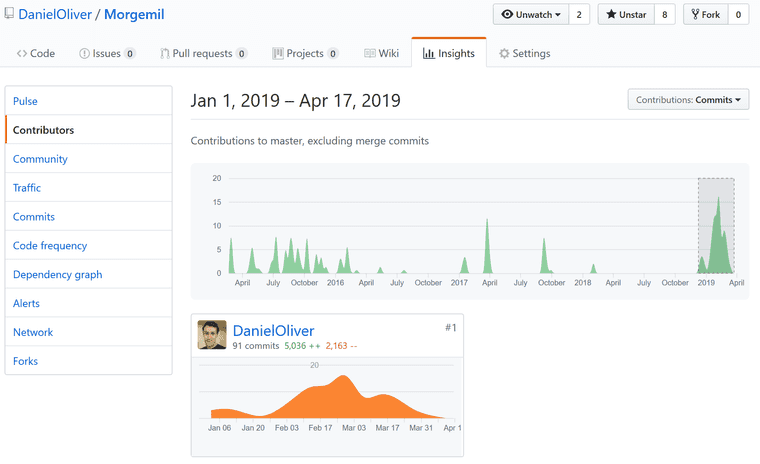Click the selected 2019 range on graph

point(716,226)
